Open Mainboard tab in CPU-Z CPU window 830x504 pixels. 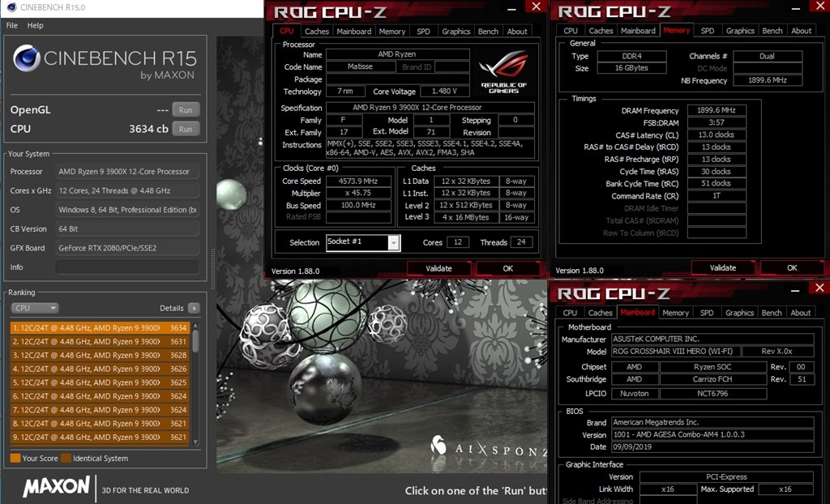point(354,32)
